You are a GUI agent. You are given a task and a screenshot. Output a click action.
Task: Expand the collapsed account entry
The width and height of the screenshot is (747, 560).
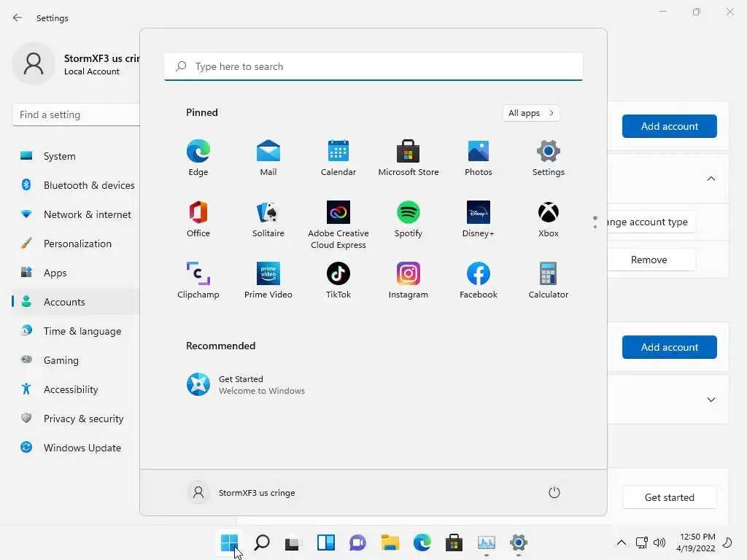711,400
